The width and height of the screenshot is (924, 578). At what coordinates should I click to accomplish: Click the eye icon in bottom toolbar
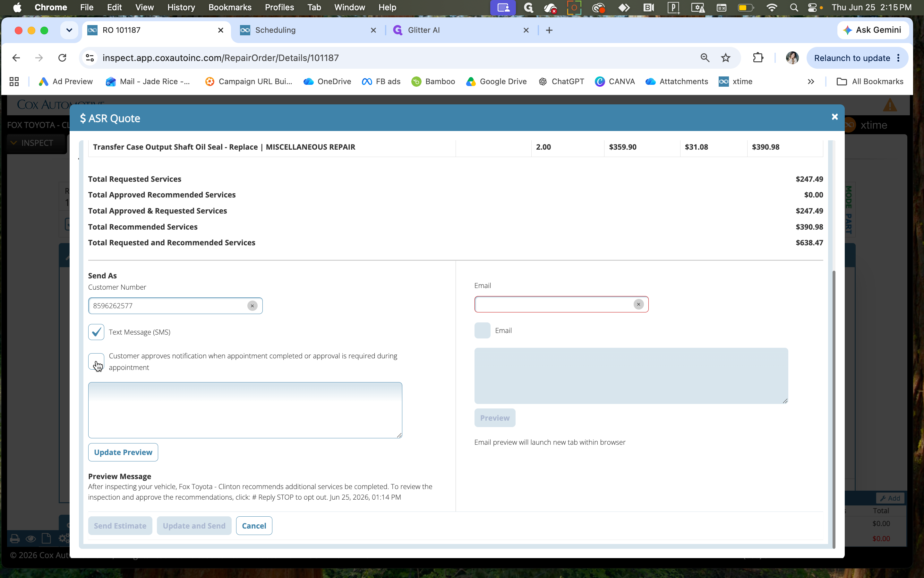[30, 539]
